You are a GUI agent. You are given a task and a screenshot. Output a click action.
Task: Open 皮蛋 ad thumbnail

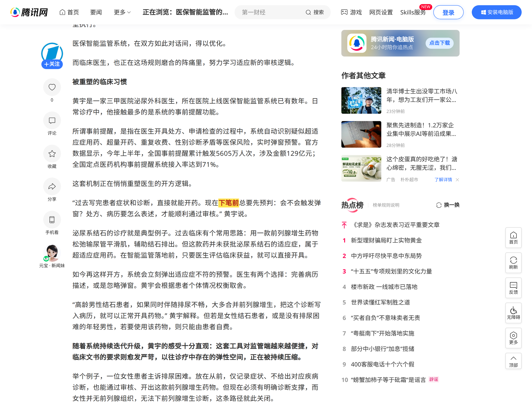[361, 168]
